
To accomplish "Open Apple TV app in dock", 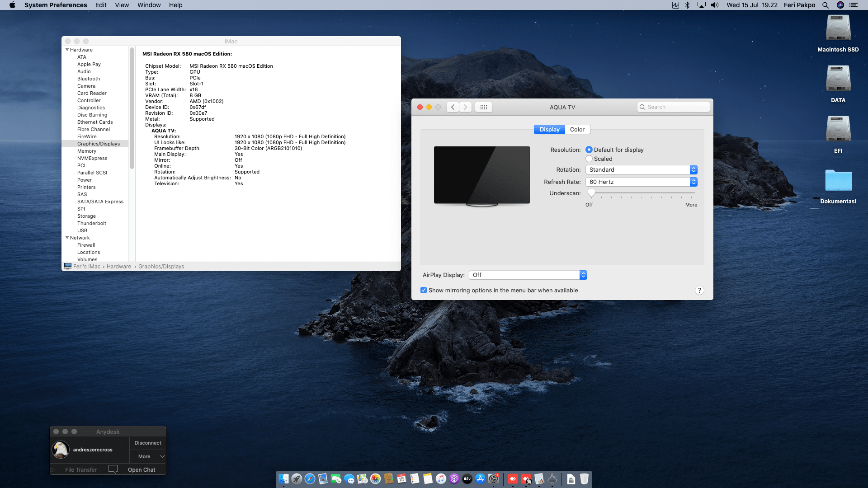I will click(x=467, y=479).
